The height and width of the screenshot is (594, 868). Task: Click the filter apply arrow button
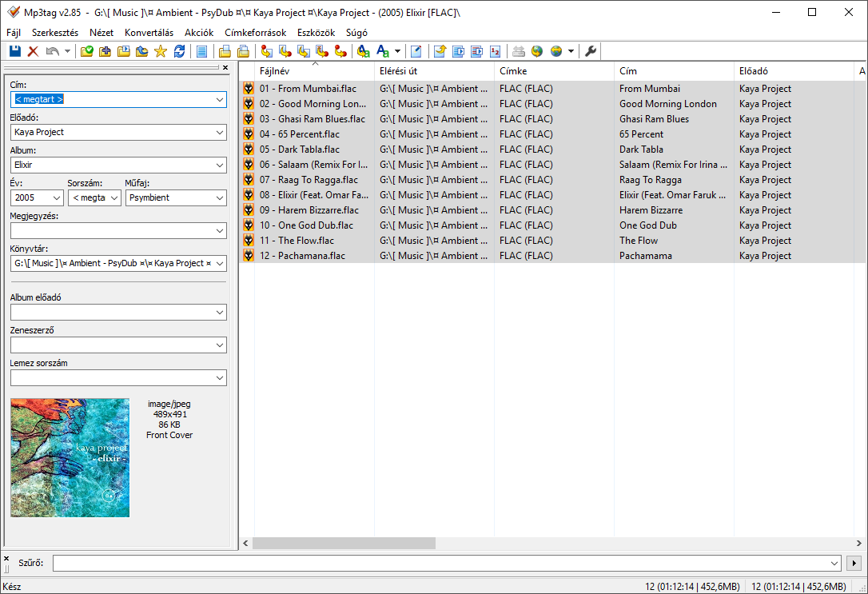point(854,563)
